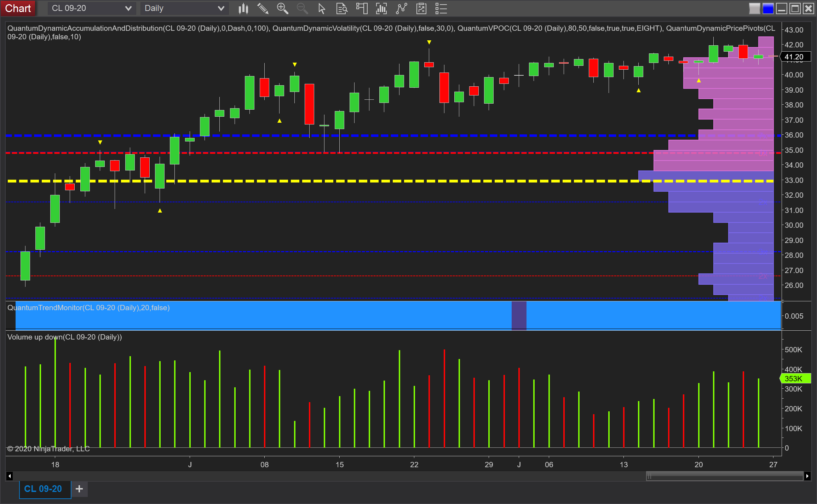Open the indicators icon on the toolbar

(401, 8)
